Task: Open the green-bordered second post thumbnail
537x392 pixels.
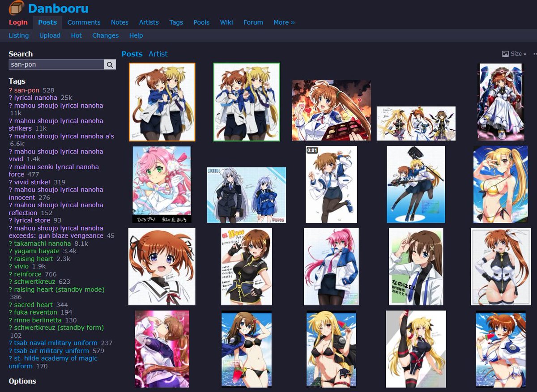Action: 247,102
